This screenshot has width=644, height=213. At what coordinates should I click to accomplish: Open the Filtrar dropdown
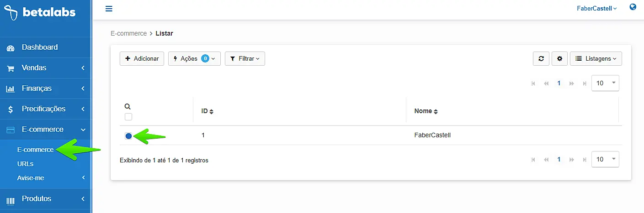click(x=245, y=58)
